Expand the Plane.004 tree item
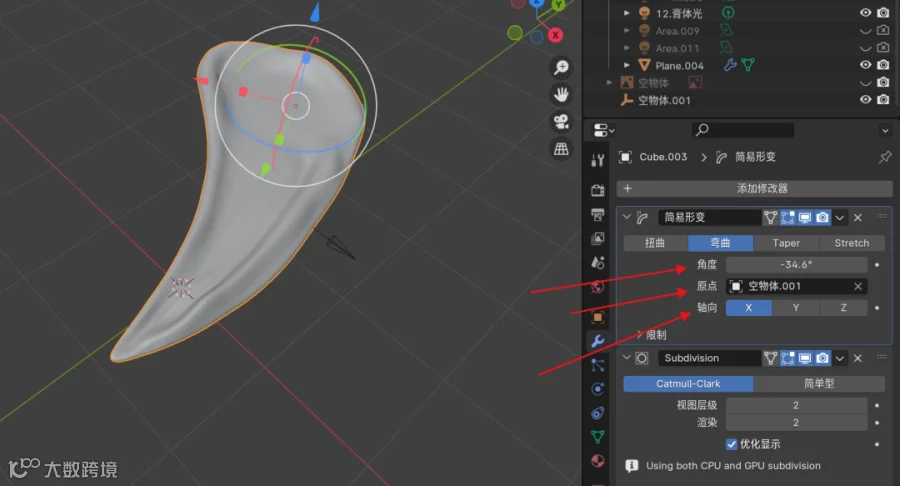Viewport: 900px width, 486px height. [x=627, y=65]
